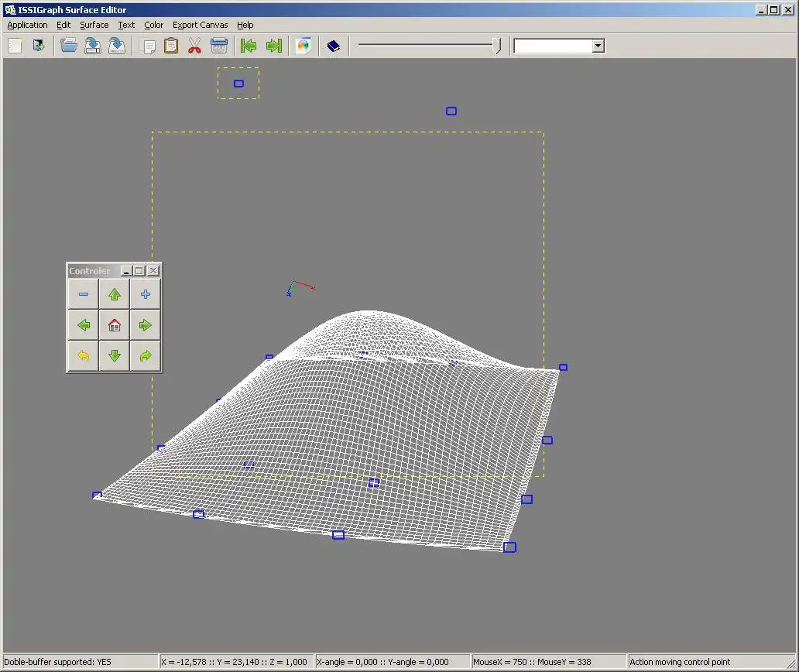Click the yellow curved-left arrow in Controler
Viewport: 799px width, 672px height.
(x=84, y=357)
